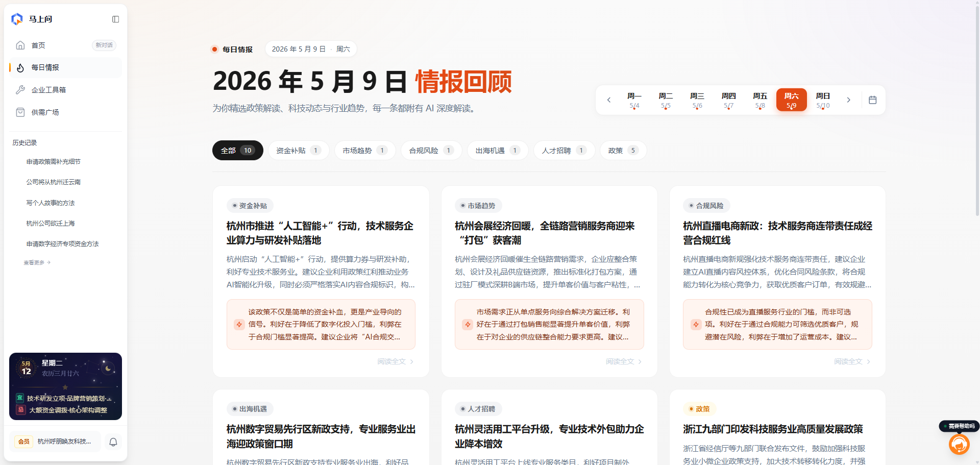Open the 首页 menu item
The width and height of the screenshot is (980, 465).
pyautogui.click(x=65, y=45)
